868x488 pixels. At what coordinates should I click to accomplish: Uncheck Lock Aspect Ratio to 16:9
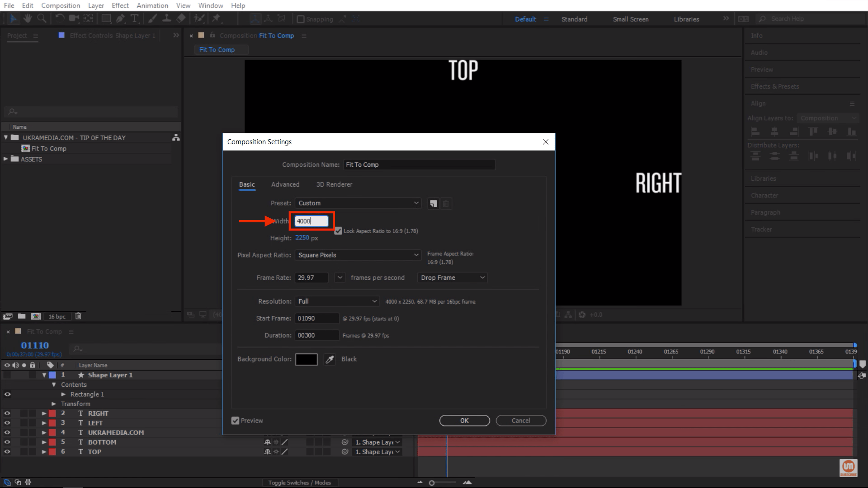coord(338,231)
